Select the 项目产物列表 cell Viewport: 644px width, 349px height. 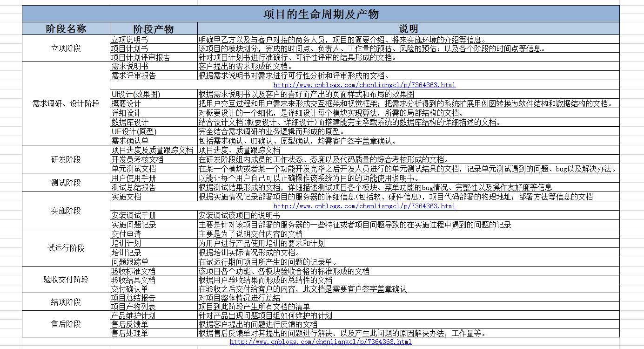[154, 307]
